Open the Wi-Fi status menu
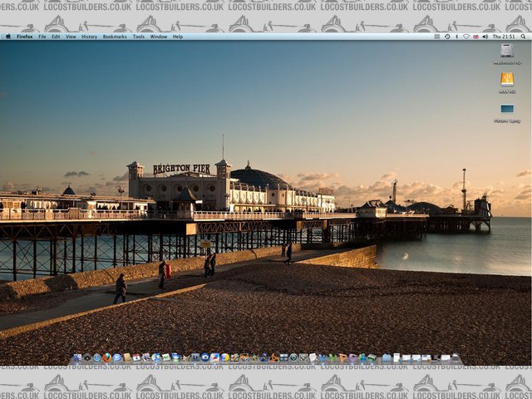Viewport: 532px width, 399px height. (466, 37)
